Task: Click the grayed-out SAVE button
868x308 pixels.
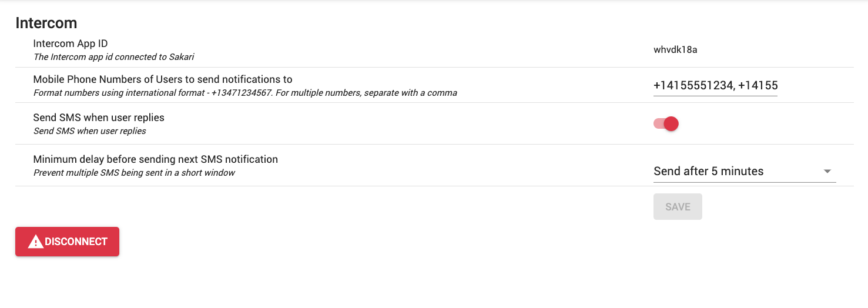Action: 678,207
